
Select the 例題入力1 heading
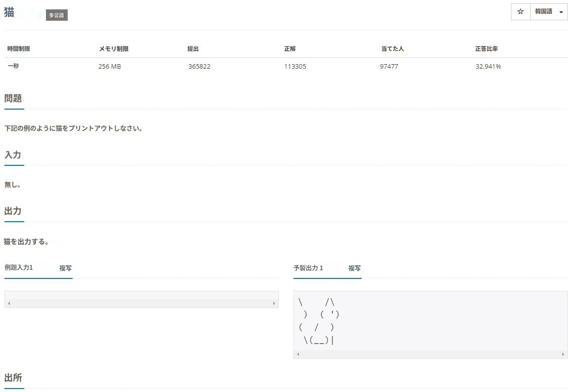tap(19, 268)
